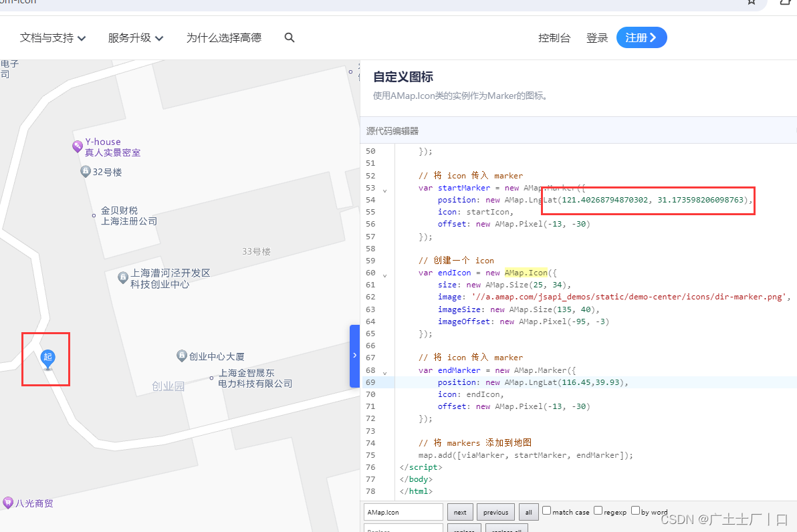Click the 金贝财税 上海注册公司 label
Viewport: 797px width, 532px height.
point(129,216)
